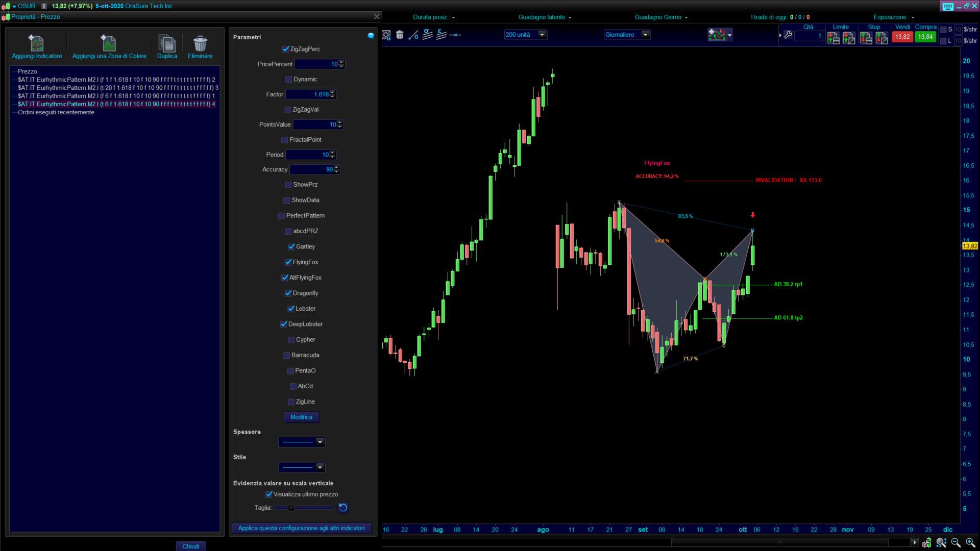Click Aggiungi una Zona di Colore icon

pyautogui.click(x=109, y=43)
